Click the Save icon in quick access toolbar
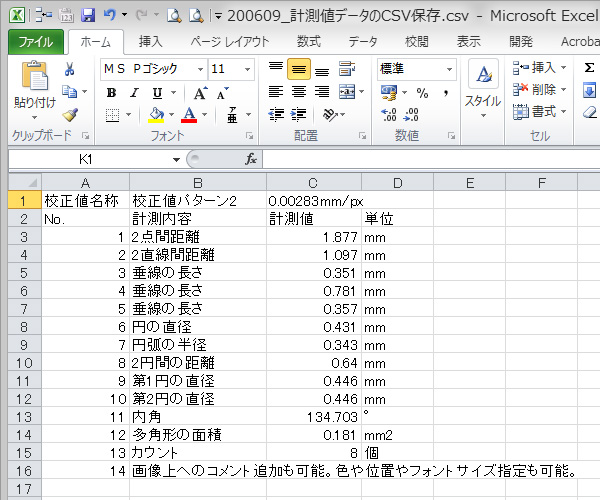This screenshot has height=500, width=600. coord(88,15)
